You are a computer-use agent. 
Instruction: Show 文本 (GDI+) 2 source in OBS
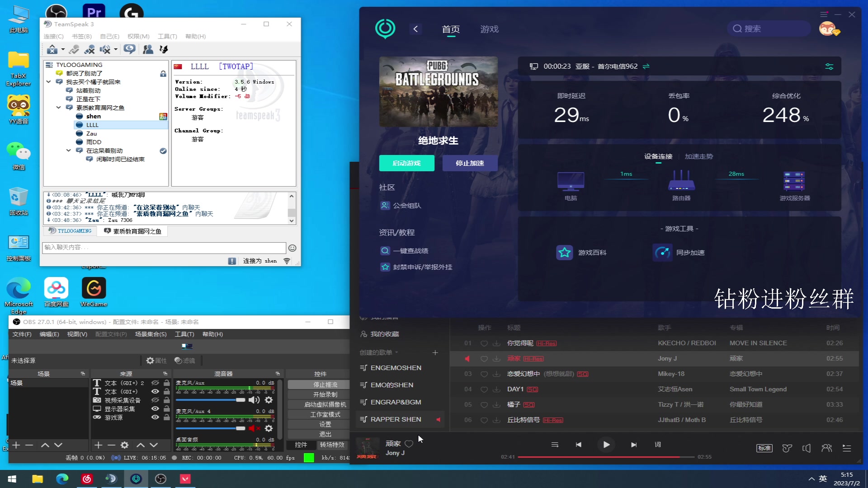pos(155,383)
